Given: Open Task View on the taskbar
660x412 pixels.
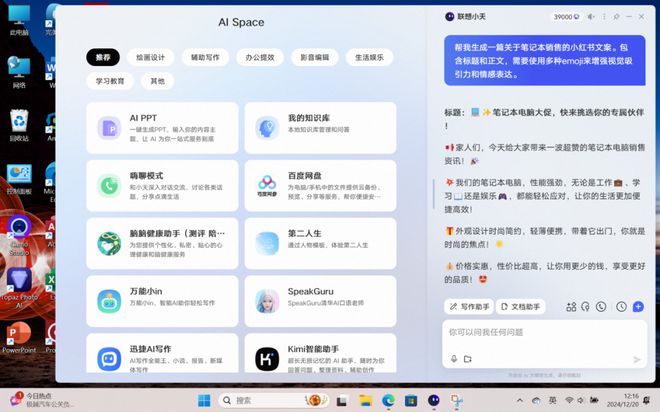Looking at the screenshot, I should (342, 400).
